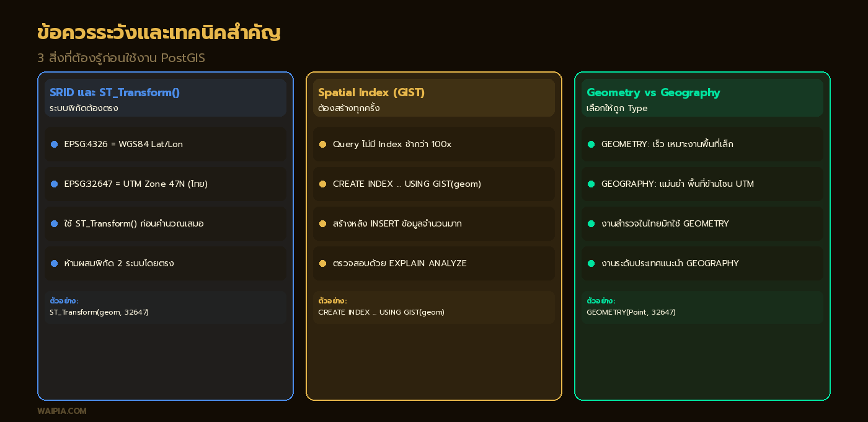Expand the Spatial Index (GIST) card header

tap(433, 98)
